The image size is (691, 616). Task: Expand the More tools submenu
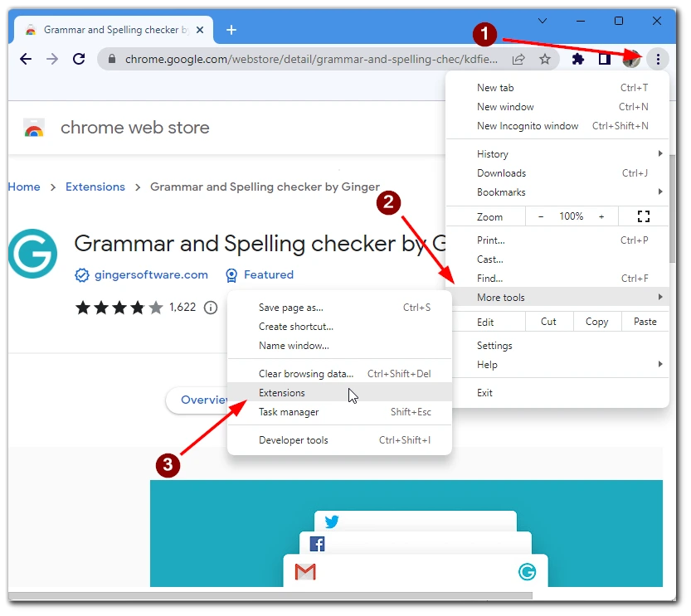557,297
